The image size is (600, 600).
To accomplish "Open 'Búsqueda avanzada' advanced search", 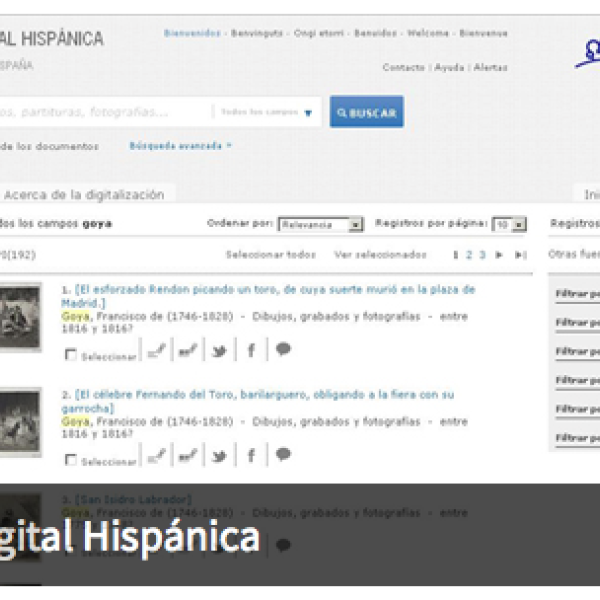I will pyautogui.click(x=180, y=146).
